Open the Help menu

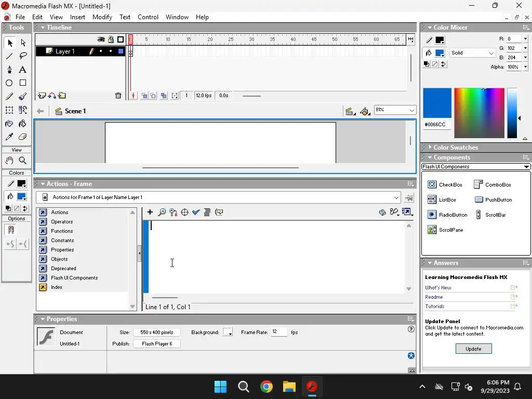tap(202, 17)
